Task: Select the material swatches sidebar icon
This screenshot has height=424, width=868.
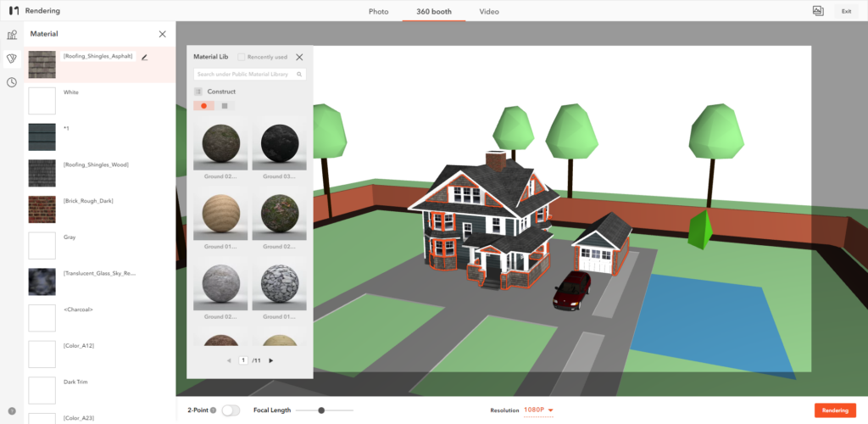Action: [x=12, y=59]
